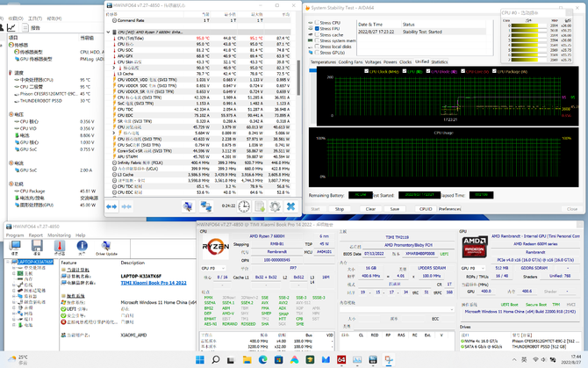Enable Stress cache checkbox

point(317,34)
